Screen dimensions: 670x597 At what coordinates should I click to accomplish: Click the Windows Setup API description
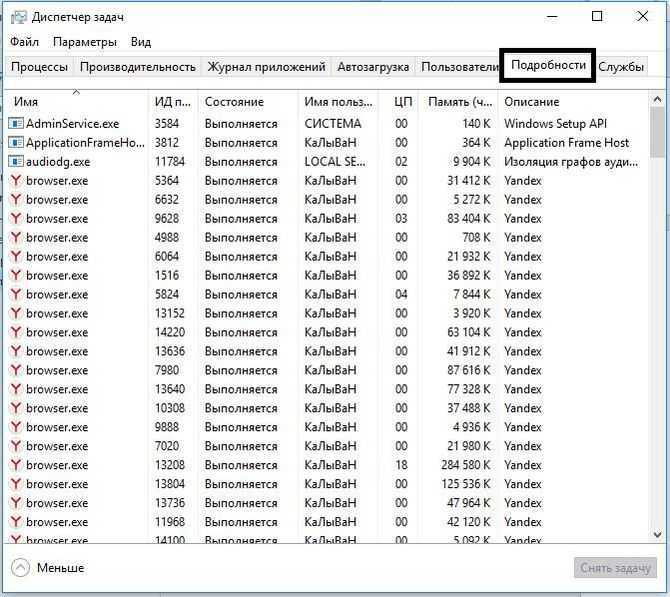click(x=555, y=124)
